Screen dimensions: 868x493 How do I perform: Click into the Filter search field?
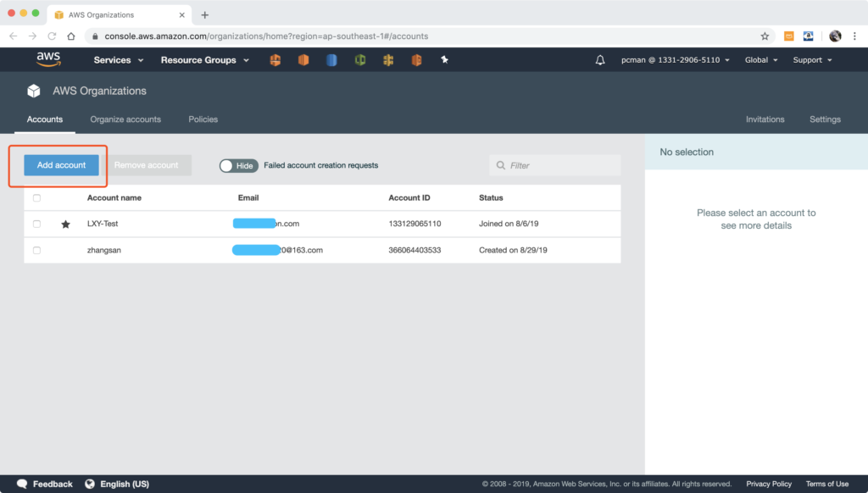click(554, 165)
